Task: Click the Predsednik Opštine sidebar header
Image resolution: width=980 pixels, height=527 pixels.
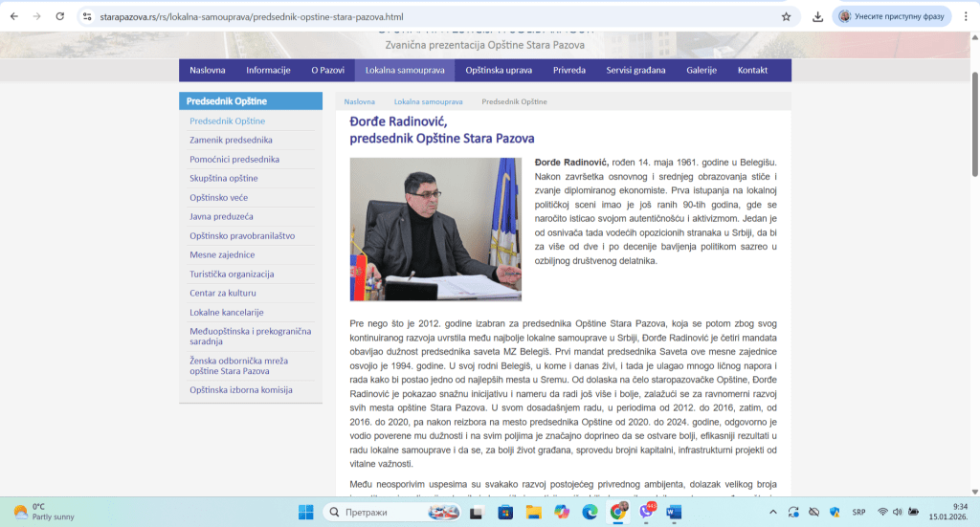Action: tap(251, 101)
